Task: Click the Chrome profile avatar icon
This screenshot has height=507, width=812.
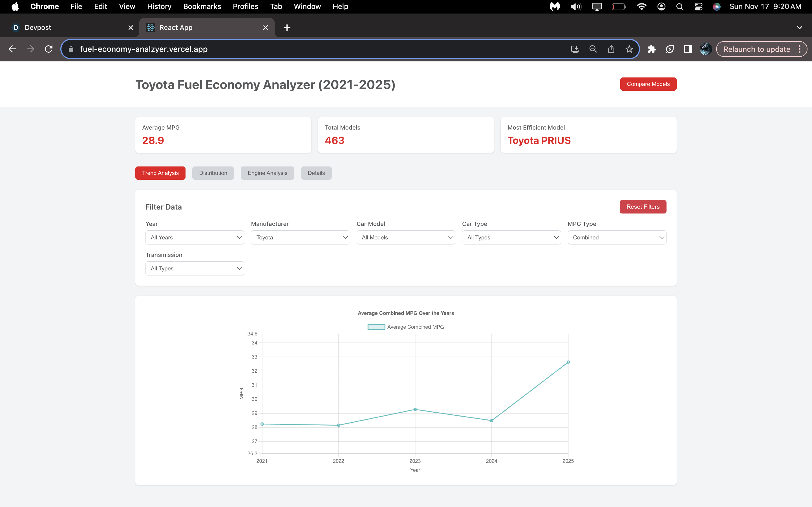Action: coord(705,49)
